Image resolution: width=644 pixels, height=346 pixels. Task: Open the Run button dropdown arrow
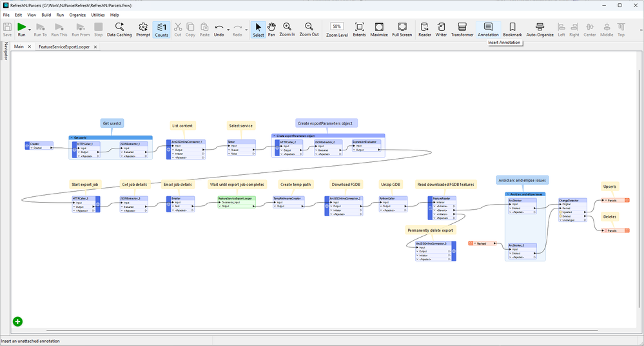[30, 30]
